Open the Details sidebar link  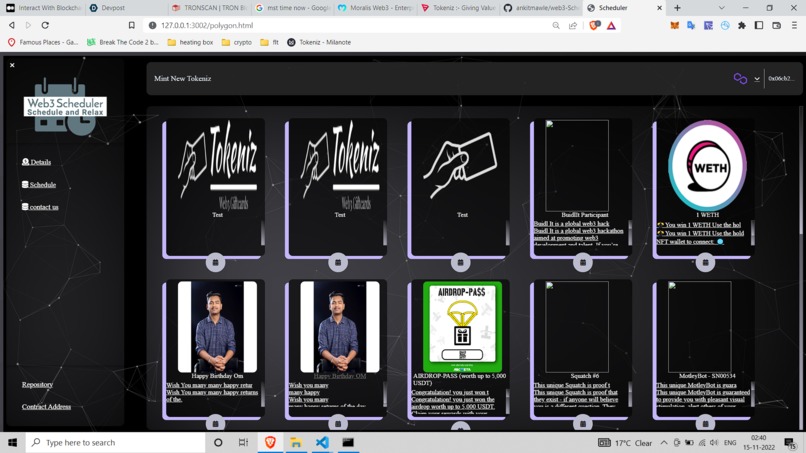coord(36,162)
